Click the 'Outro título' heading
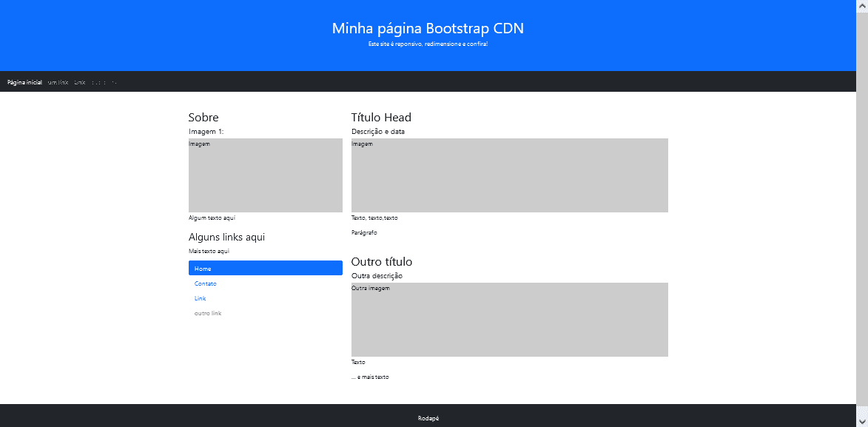This screenshot has height=427, width=868. tap(381, 261)
